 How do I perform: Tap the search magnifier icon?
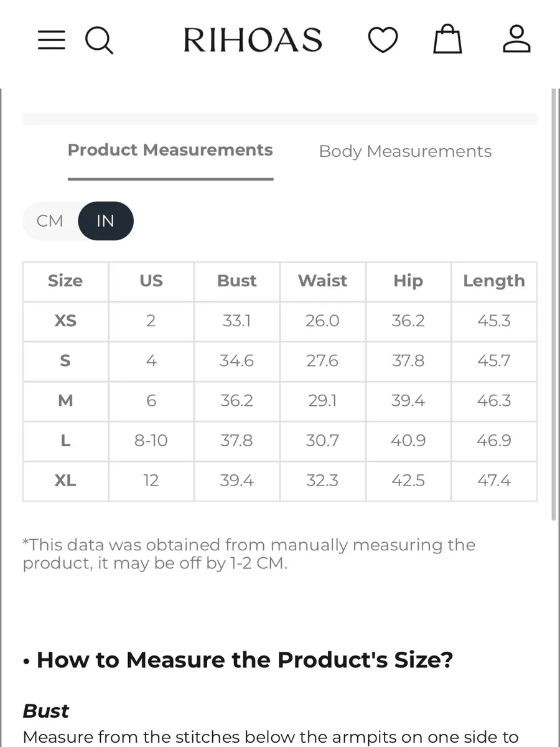point(99,40)
